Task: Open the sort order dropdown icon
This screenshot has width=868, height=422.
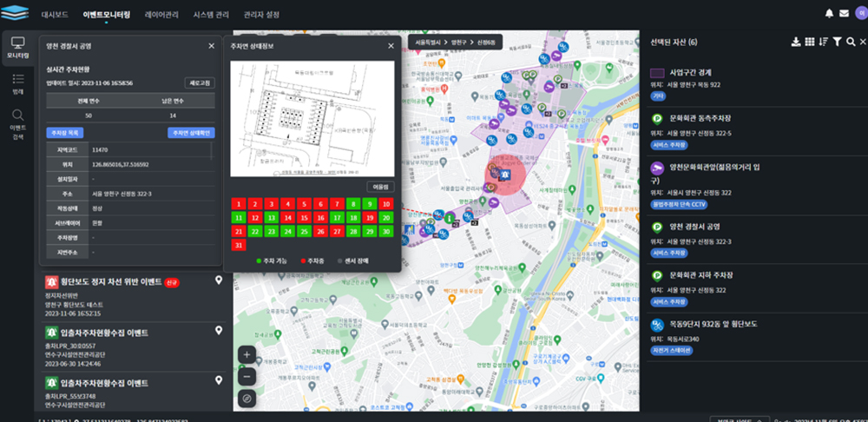Action: coord(823,42)
